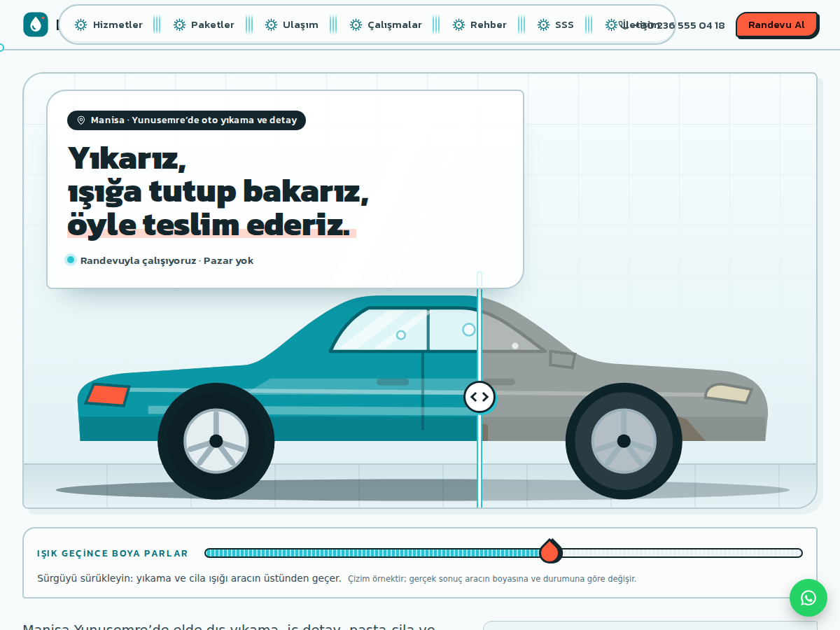Jump to SSS section
The height and width of the screenshot is (630, 840).
(556, 24)
